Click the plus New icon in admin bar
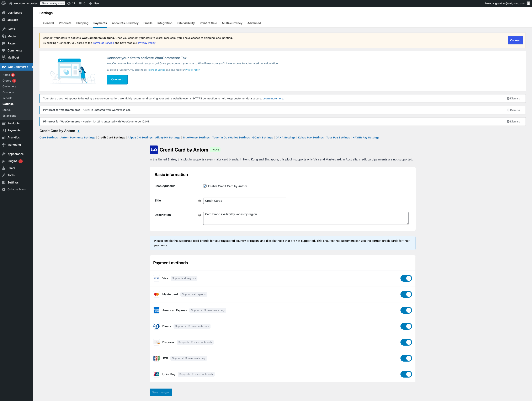This screenshot has width=532, height=401. (90, 3)
